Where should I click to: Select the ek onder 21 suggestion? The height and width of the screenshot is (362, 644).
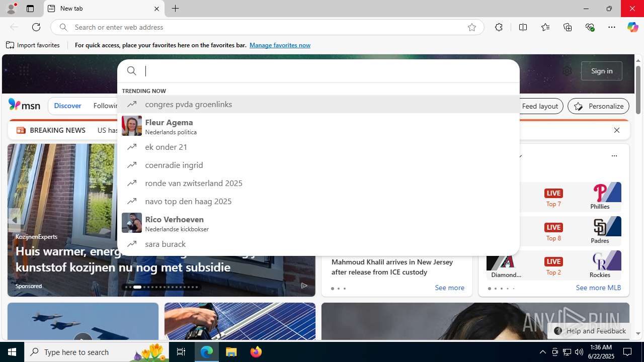pyautogui.click(x=318, y=147)
